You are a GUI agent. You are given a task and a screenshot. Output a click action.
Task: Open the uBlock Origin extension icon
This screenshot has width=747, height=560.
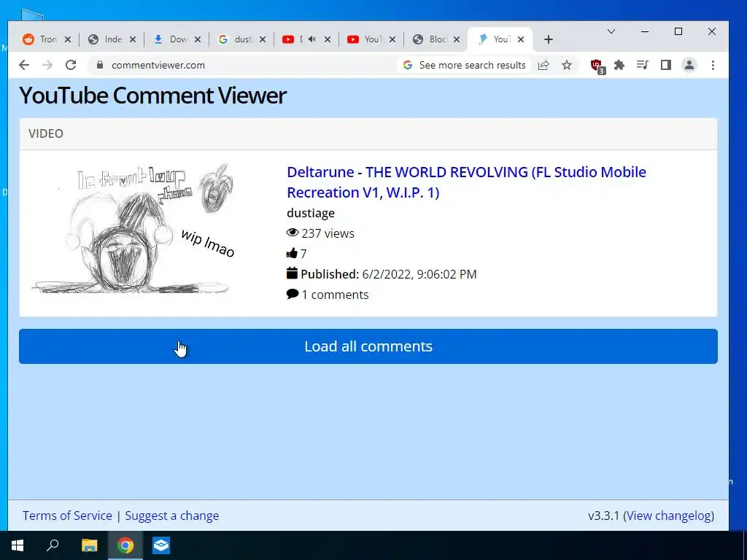tap(597, 66)
